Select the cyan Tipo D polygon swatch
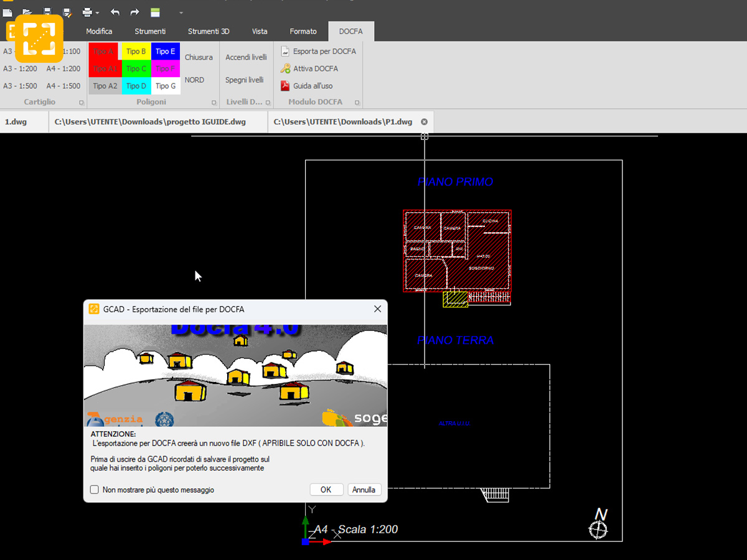The height and width of the screenshot is (560, 747). coord(136,86)
